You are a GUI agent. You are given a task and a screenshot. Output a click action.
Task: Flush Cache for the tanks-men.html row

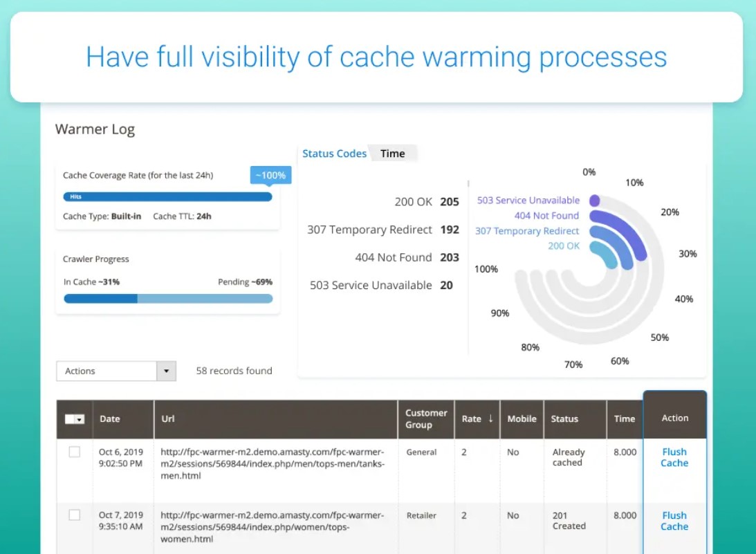674,457
